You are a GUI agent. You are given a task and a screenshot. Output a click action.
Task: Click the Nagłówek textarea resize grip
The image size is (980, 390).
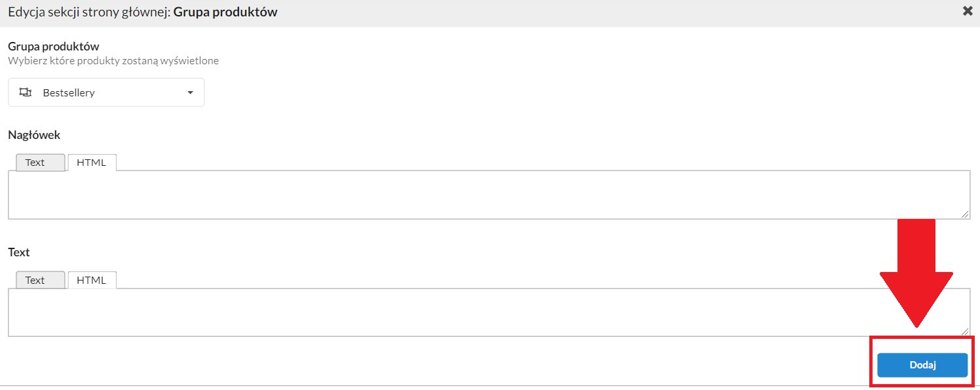point(966,214)
